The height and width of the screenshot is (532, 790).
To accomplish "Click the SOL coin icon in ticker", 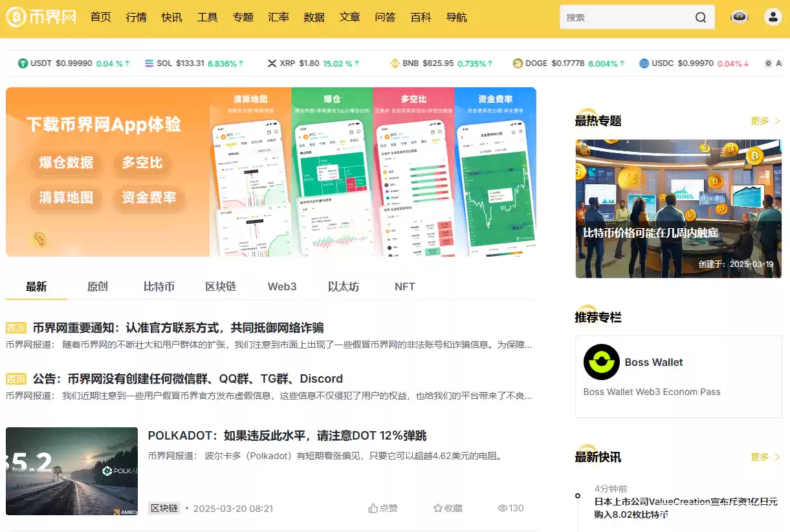I will 149,63.
